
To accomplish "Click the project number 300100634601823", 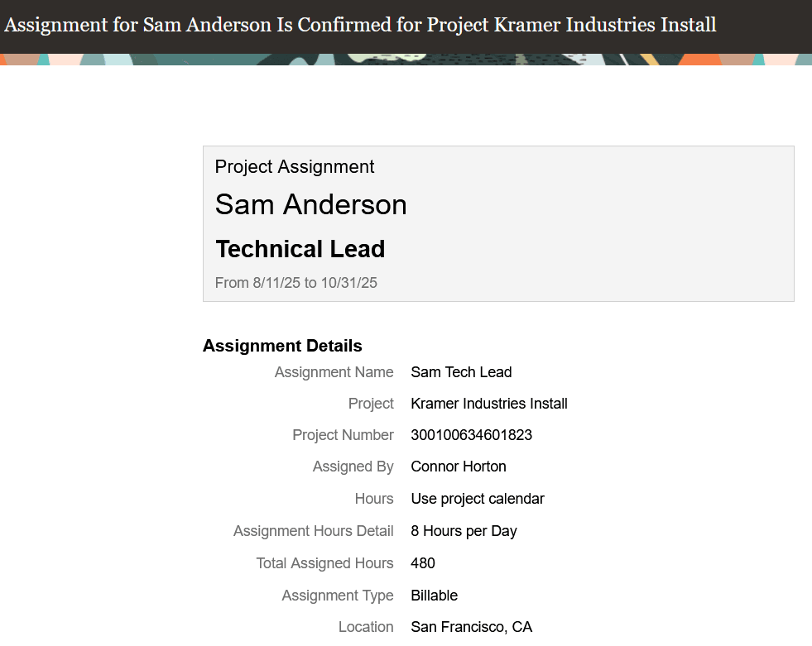I will point(471,435).
